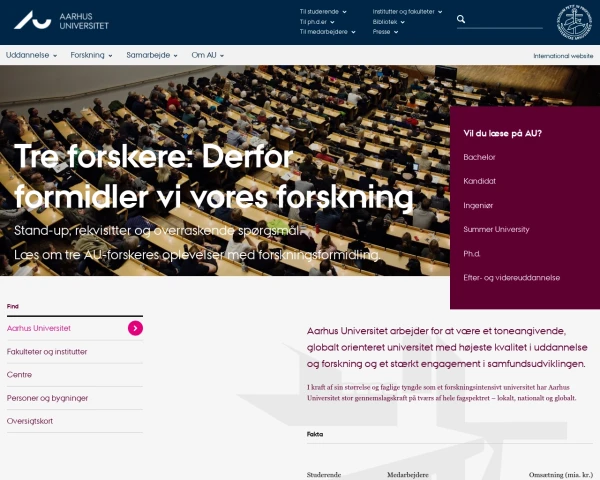Open the hero headline about Tre forskere
This screenshot has height=480, width=600.
213,177
